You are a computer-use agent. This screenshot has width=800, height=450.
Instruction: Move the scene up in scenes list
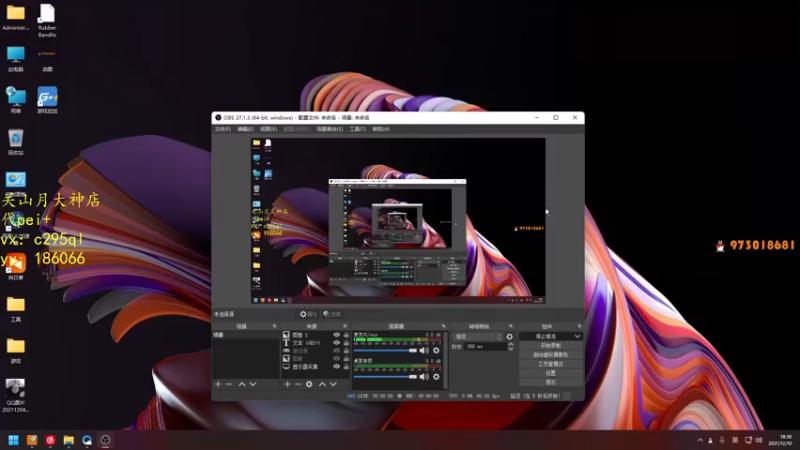point(242,384)
